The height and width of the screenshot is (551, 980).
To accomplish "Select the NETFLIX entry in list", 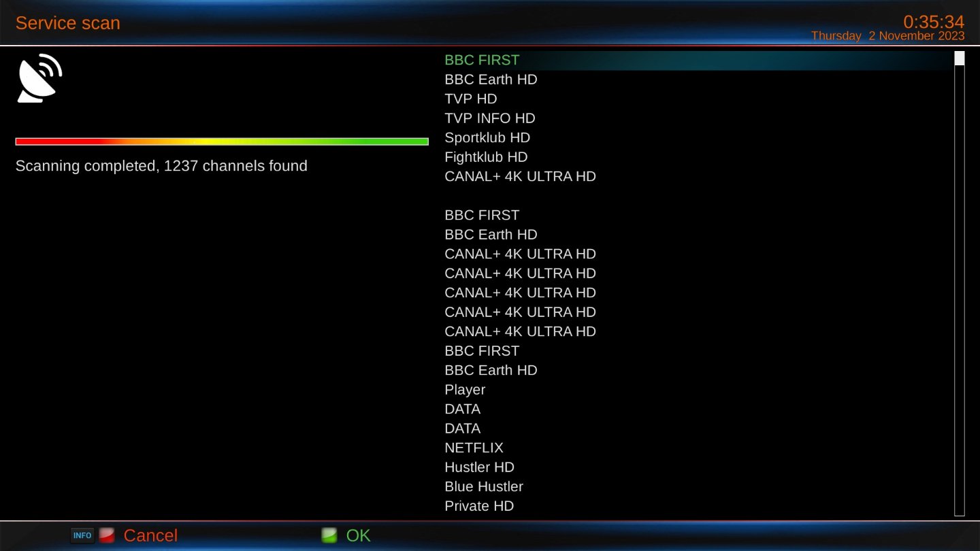I will click(474, 448).
